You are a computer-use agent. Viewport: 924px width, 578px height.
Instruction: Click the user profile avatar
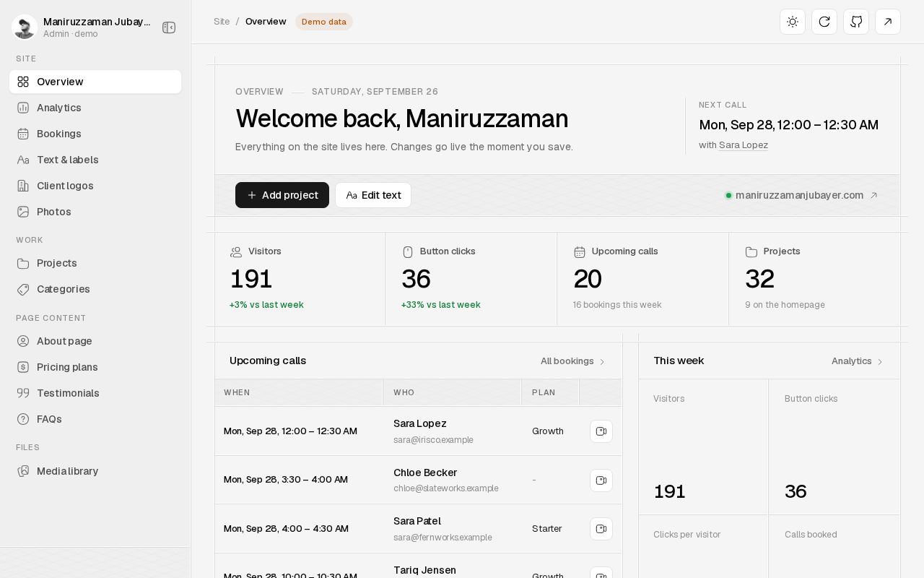25,27
